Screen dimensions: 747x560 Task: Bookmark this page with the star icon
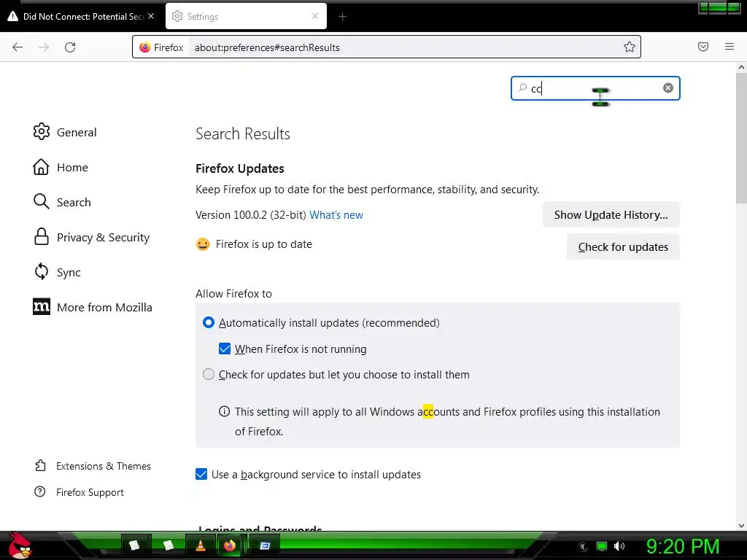[x=630, y=47]
